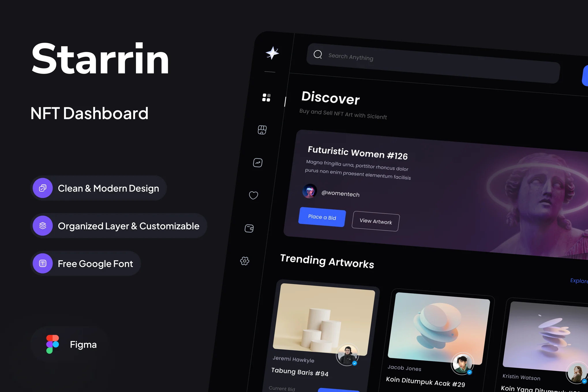Click Jacob Jones's profile avatar

462,364
